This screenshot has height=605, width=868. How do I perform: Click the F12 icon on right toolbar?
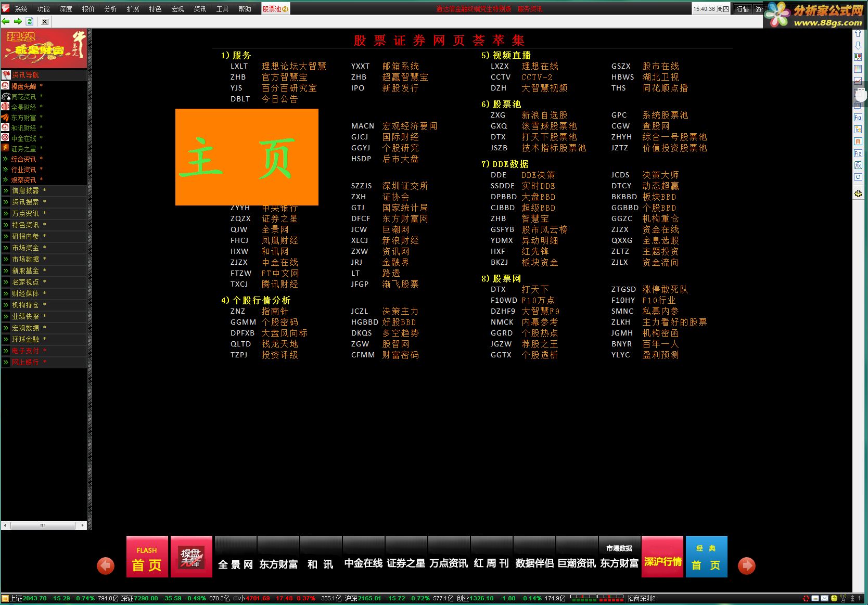858,153
